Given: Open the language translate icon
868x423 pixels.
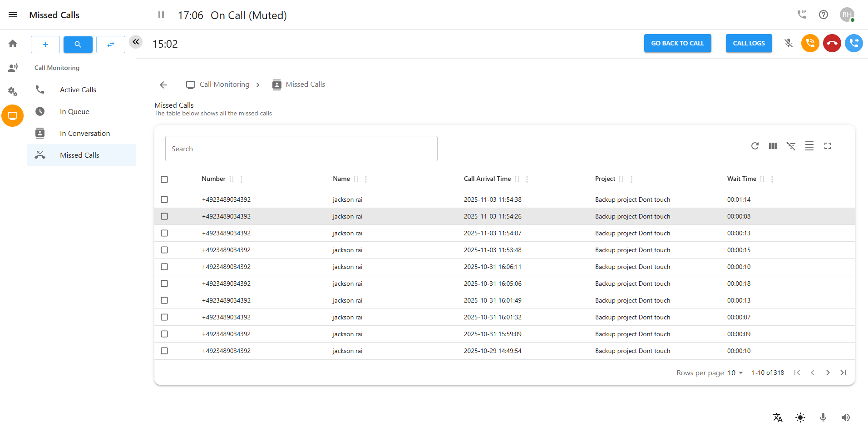Looking at the screenshot, I should click(x=777, y=417).
